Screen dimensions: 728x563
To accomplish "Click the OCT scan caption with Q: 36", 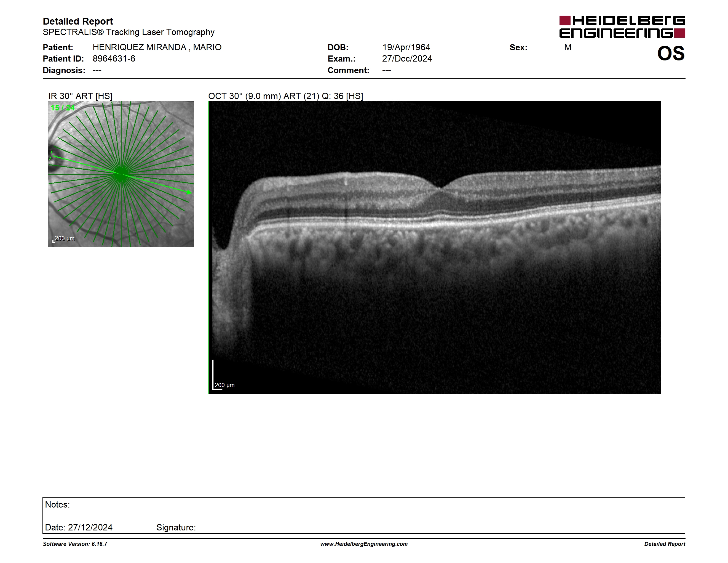I will (286, 96).
